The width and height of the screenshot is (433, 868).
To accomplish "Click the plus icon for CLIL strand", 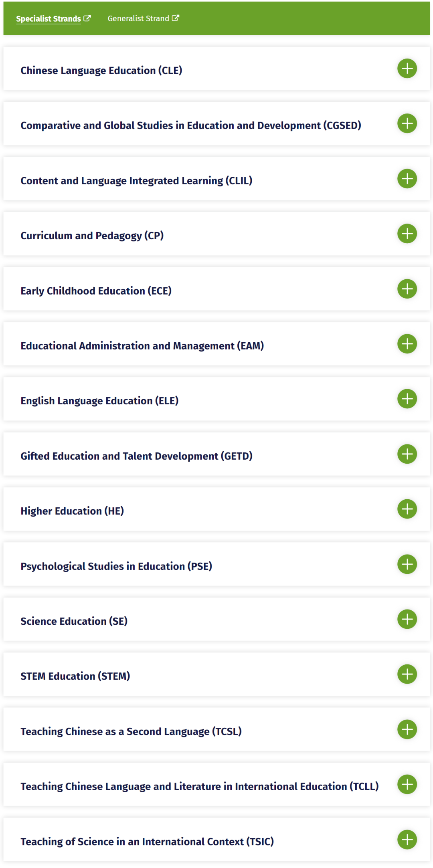I will pos(407,179).
